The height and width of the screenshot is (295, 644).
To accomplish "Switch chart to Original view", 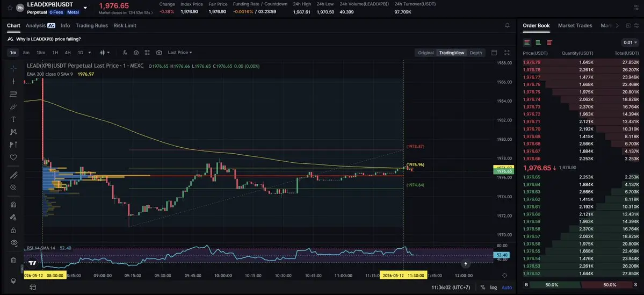I will [x=426, y=53].
